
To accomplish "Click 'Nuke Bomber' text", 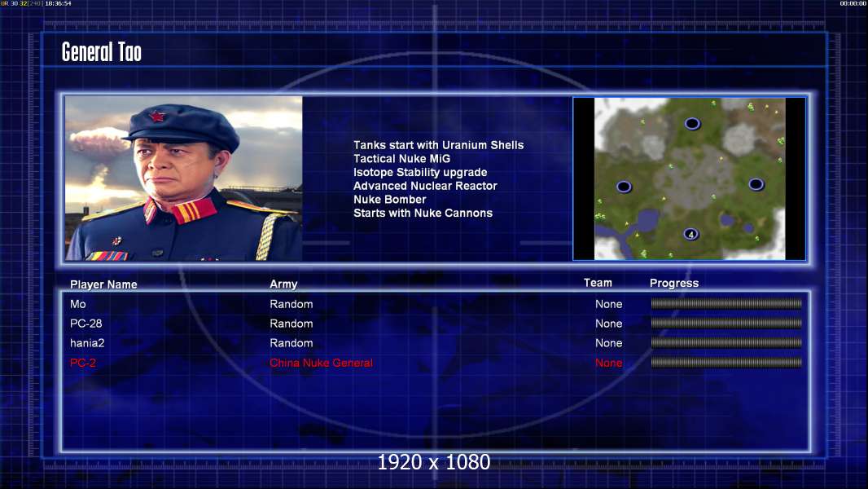I will coord(390,200).
